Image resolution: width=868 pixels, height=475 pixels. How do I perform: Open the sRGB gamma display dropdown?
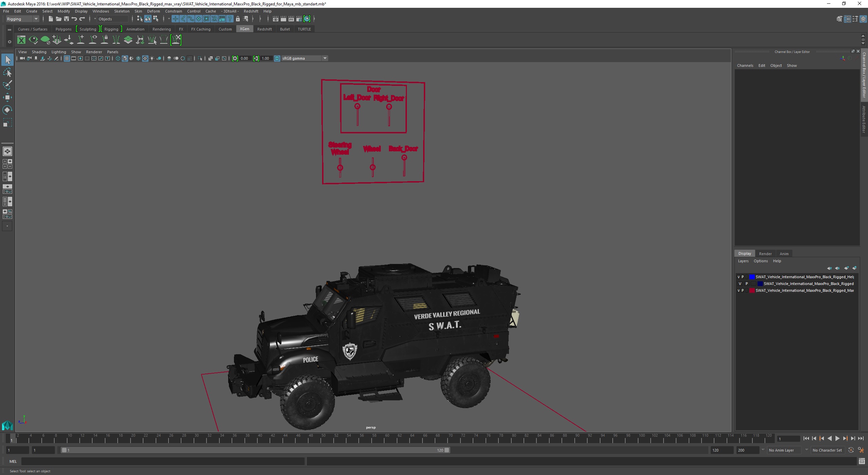click(x=325, y=58)
